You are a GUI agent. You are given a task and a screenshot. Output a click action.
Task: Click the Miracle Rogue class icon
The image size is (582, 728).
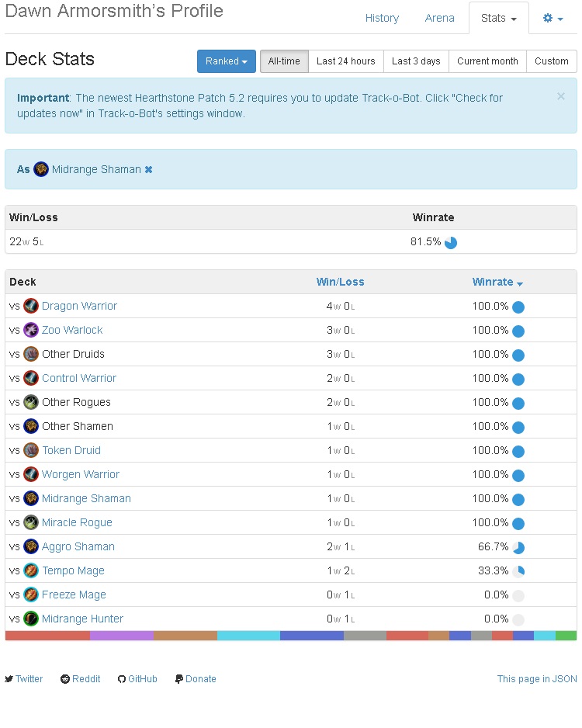pos(31,522)
